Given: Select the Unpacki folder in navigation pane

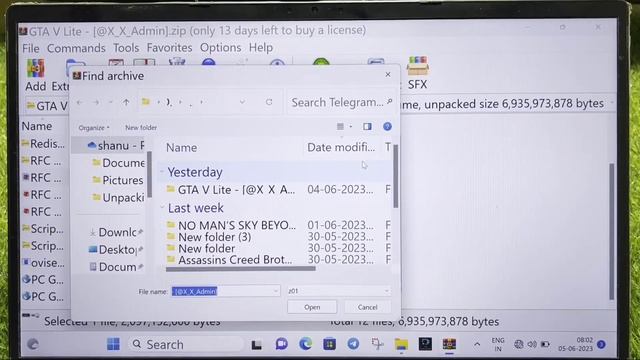Looking at the screenshot, I should pyautogui.click(x=118, y=198).
